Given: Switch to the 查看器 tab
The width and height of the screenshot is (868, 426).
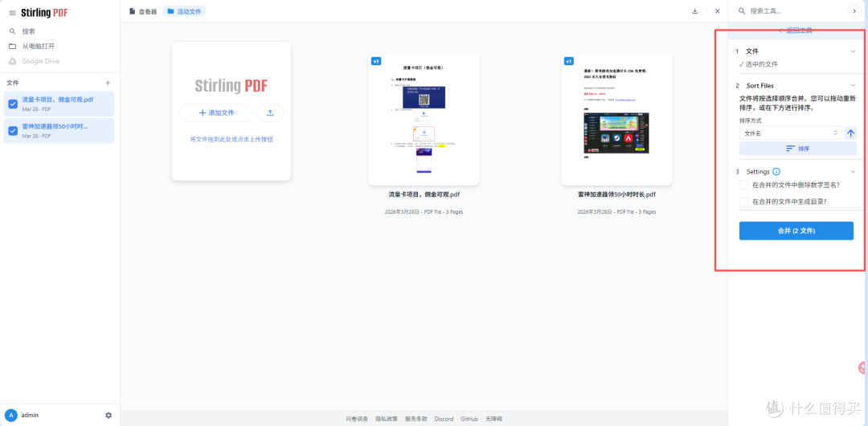Looking at the screenshot, I should pos(143,11).
